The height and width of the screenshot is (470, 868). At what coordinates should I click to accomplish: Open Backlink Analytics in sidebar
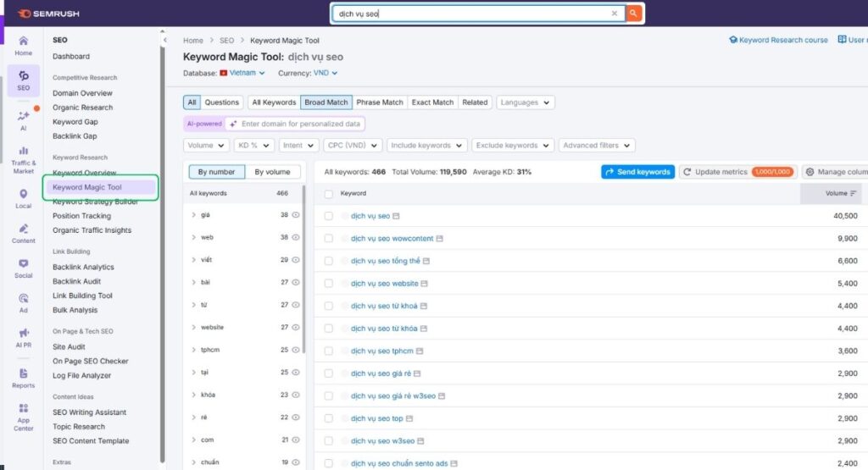click(x=83, y=267)
